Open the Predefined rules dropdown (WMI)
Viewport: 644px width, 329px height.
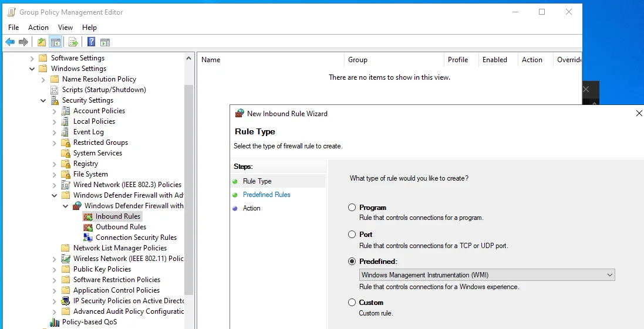pyautogui.click(x=487, y=275)
